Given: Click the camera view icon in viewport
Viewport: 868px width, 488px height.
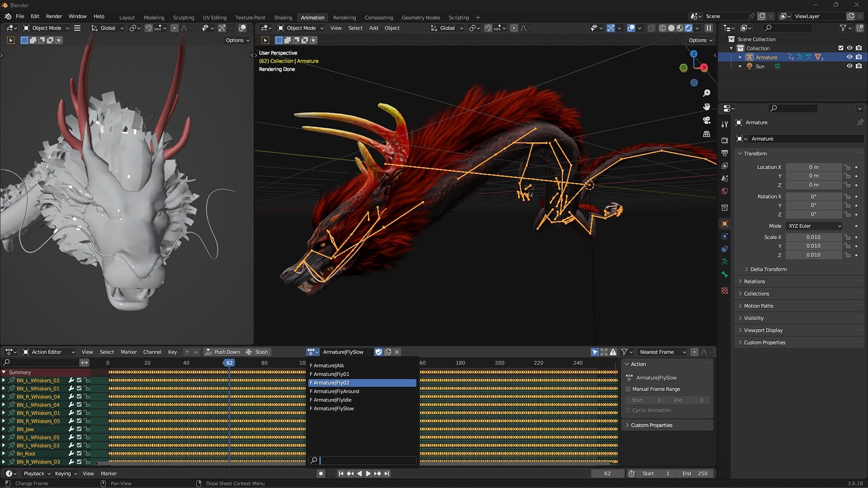Looking at the screenshot, I should (x=707, y=120).
